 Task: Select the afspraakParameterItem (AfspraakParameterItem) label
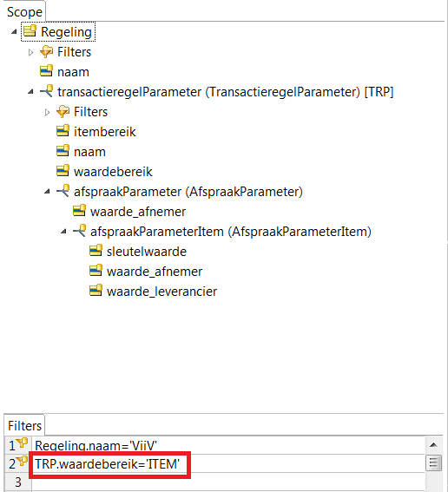tap(231, 232)
